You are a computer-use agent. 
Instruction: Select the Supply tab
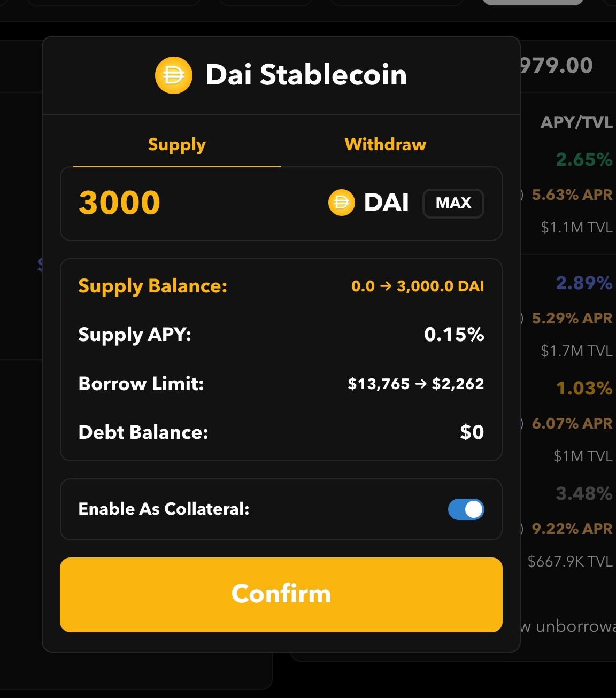click(176, 144)
